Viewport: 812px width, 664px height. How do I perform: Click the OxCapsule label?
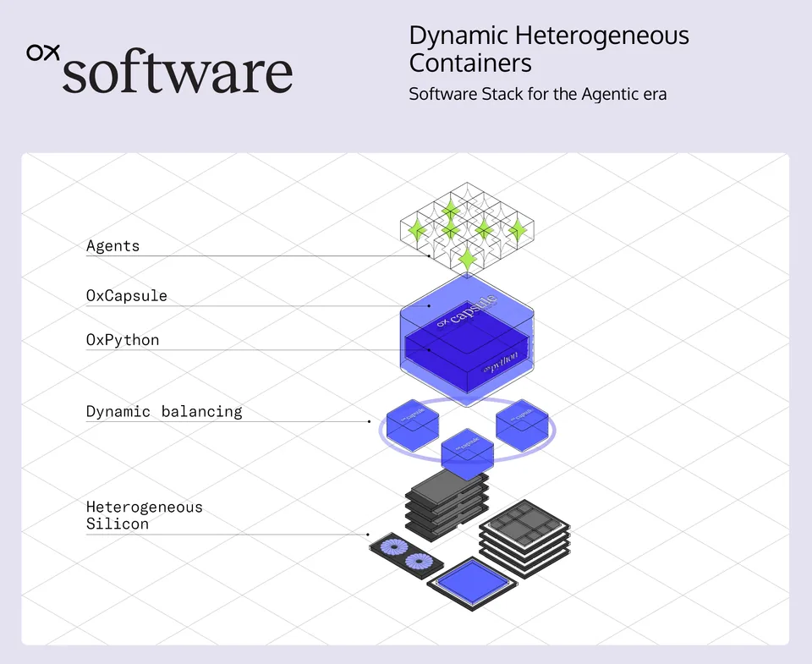[126, 296]
